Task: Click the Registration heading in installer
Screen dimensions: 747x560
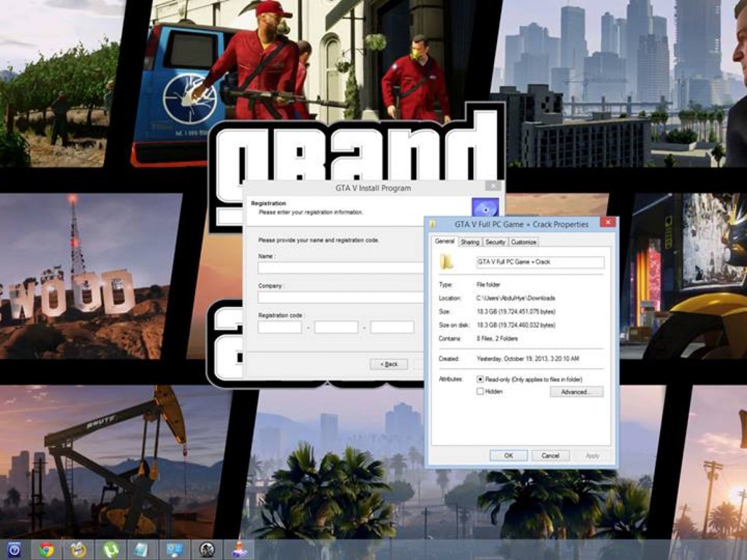Action: click(268, 203)
